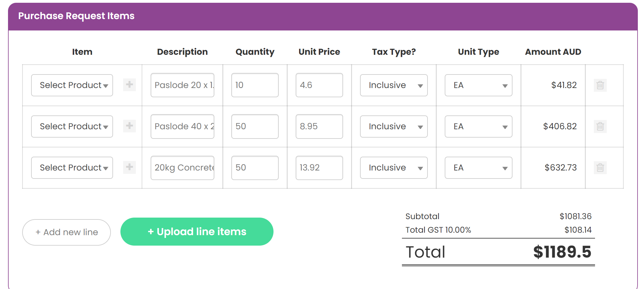This screenshot has width=644, height=289.
Task: Open EA unit type in first row
Action: pos(479,85)
